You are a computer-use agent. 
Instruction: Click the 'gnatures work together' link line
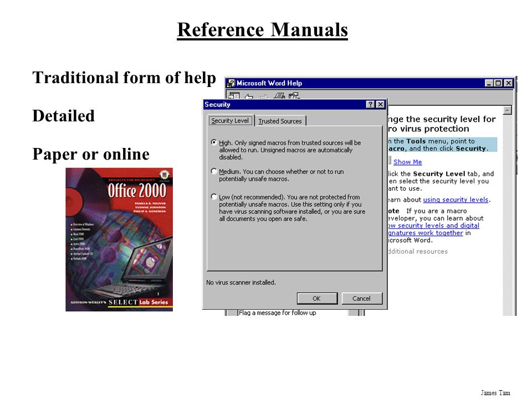point(426,233)
